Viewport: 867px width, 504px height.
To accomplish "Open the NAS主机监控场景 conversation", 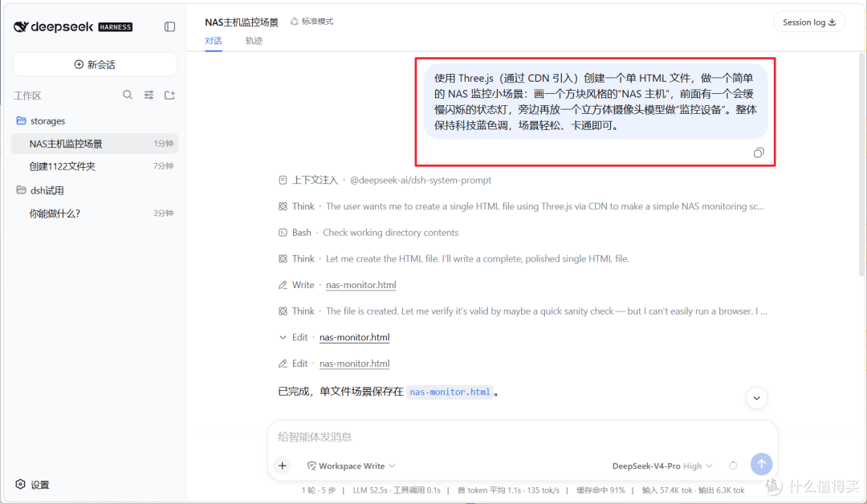I will [95, 144].
